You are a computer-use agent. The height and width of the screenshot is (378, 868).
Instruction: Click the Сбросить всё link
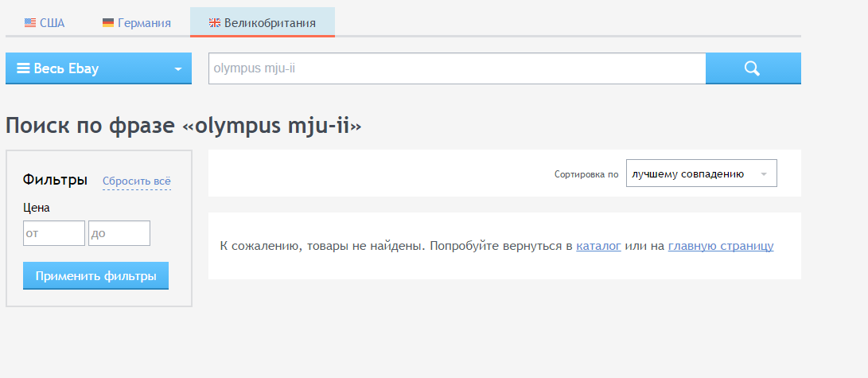pos(137,181)
